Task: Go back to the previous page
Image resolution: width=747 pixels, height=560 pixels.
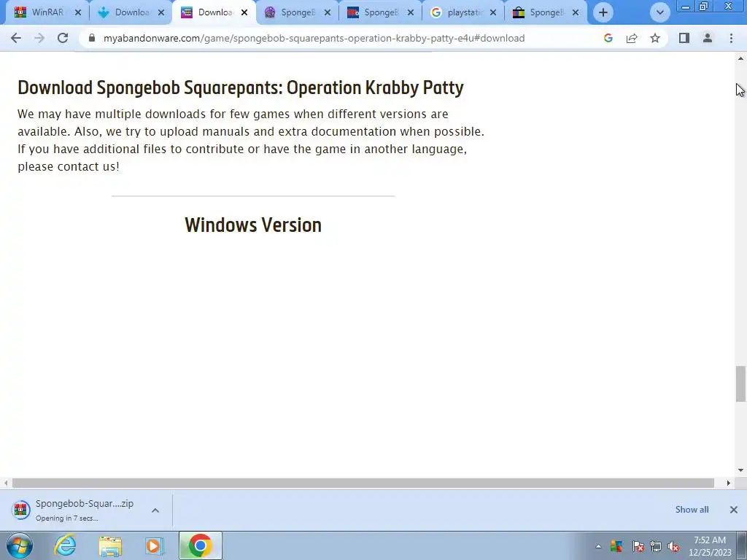Action: (x=16, y=38)
